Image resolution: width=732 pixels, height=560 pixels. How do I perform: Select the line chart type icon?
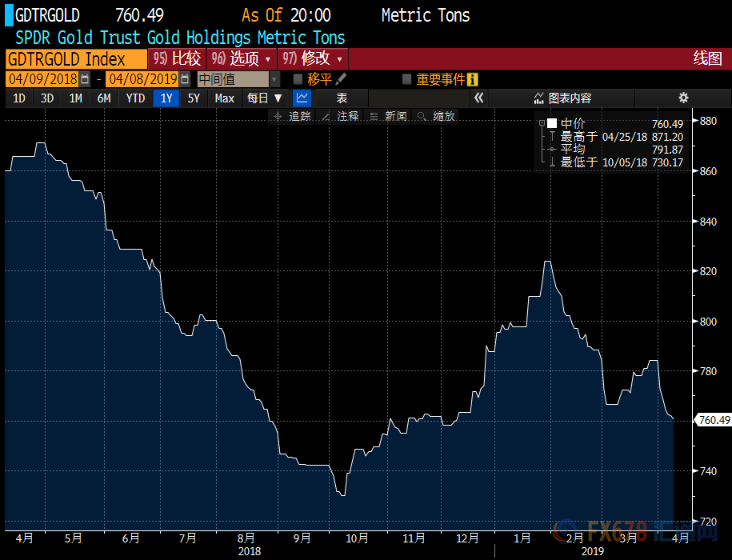pyautogui.click(x=302, y=98)
